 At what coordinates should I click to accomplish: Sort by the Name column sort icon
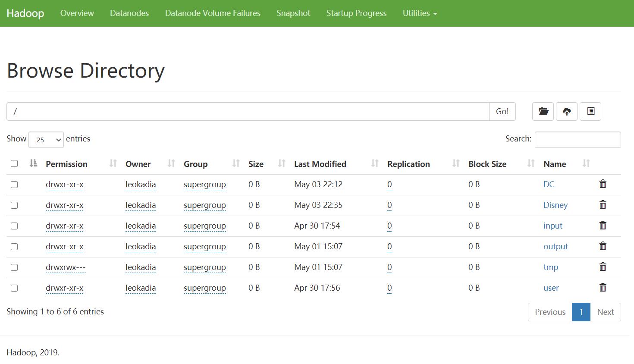point(586,163)
